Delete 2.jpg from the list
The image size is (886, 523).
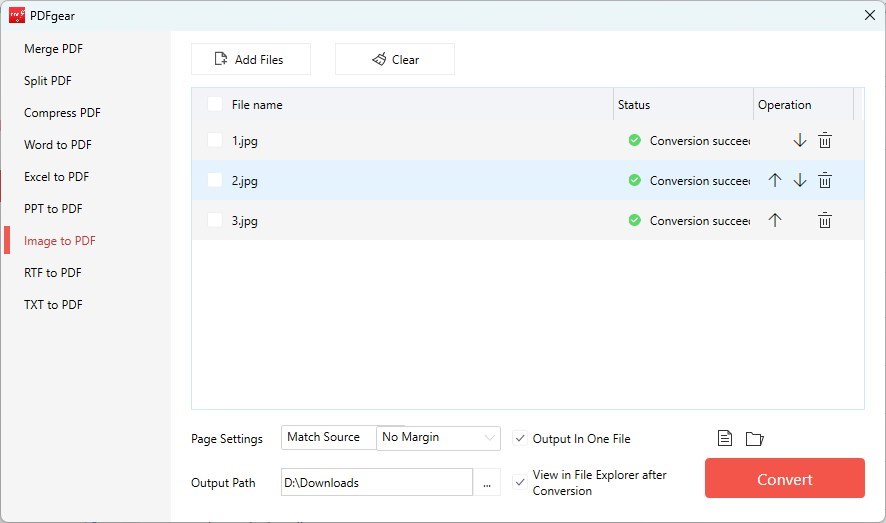click(x=825, y=180)
